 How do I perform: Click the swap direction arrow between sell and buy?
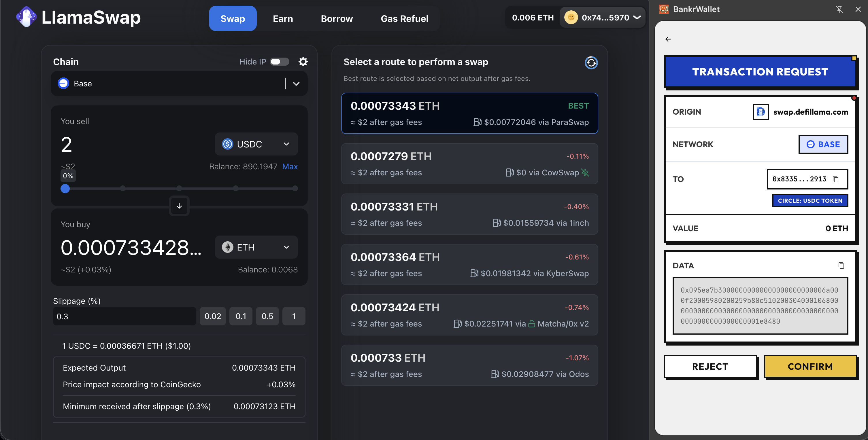[179, 206]
